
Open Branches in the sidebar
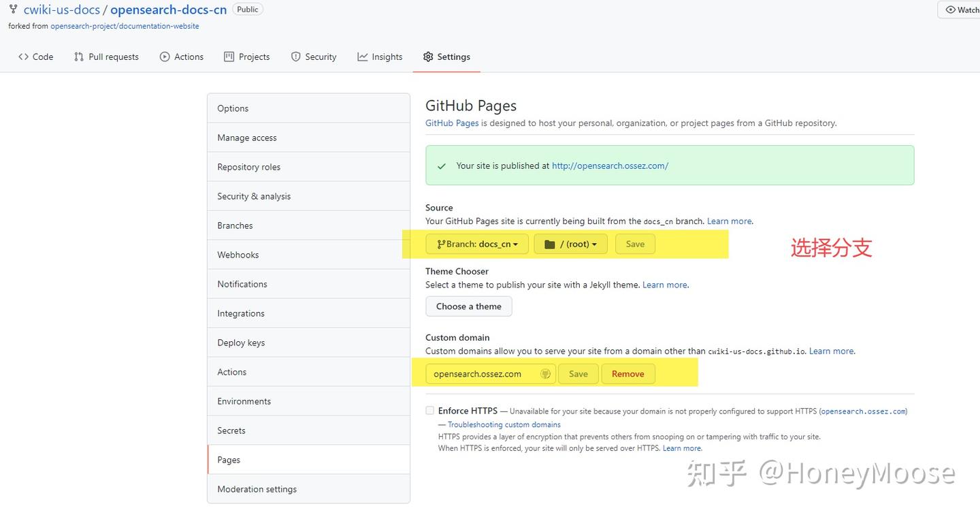click(x=308, y=225)
